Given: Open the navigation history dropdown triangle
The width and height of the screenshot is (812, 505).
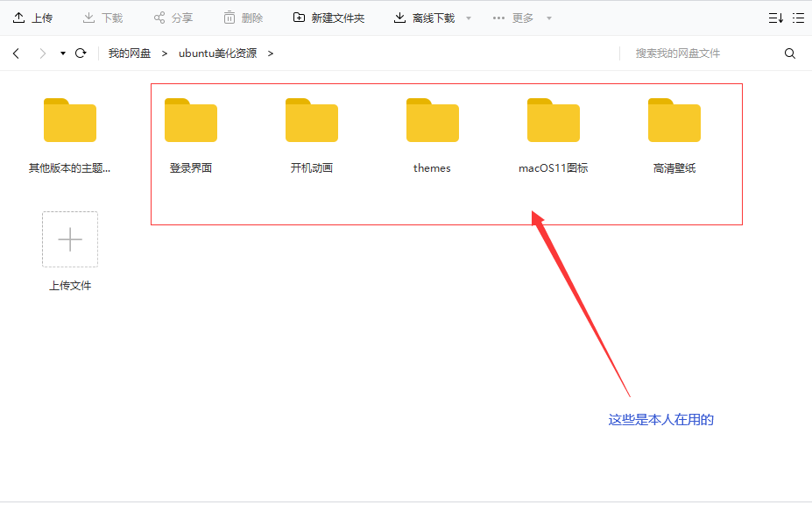Looking at the screenshot, I should point(63,53).
